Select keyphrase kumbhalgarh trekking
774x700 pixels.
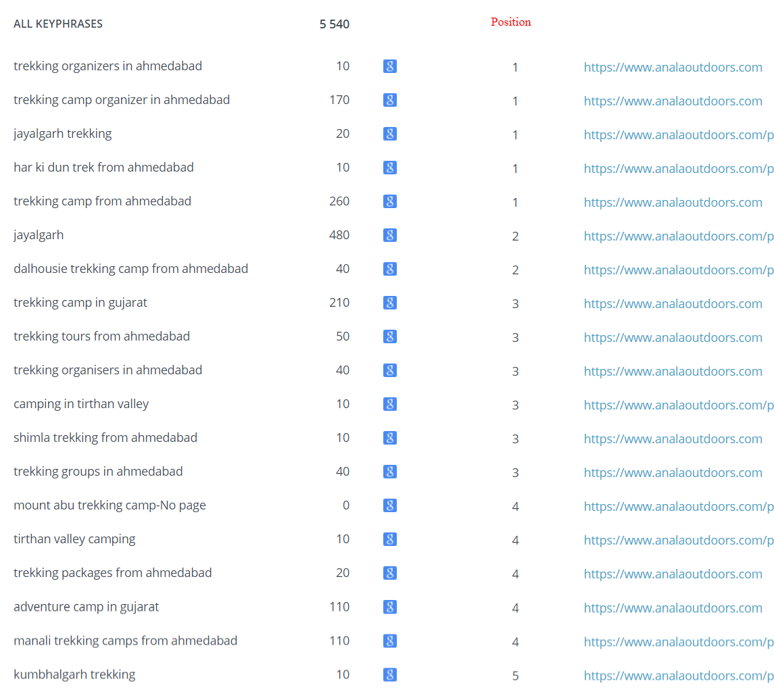[x=74, y=674]
